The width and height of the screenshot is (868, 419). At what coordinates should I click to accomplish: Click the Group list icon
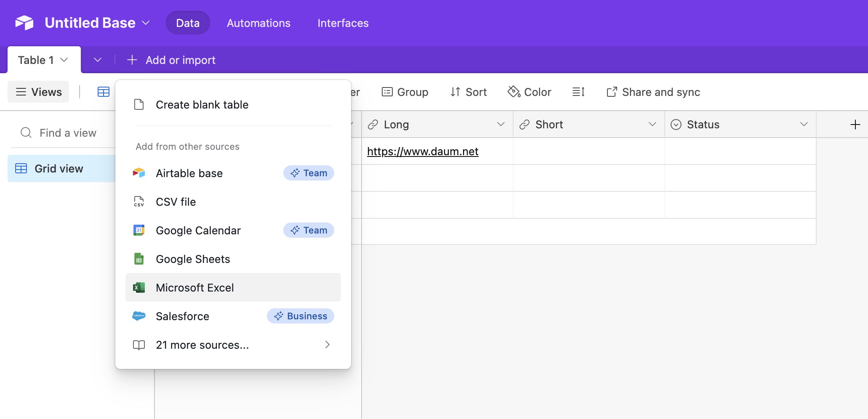coord(387,92)
